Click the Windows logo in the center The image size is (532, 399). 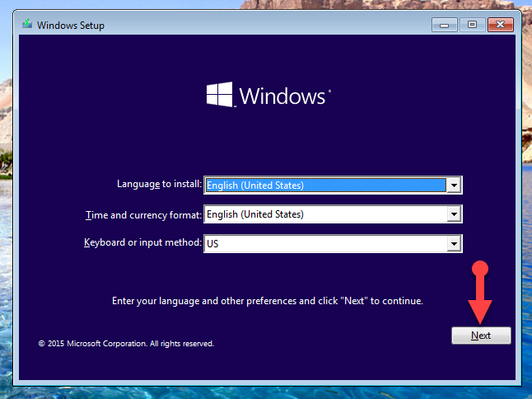coord(220,94)
